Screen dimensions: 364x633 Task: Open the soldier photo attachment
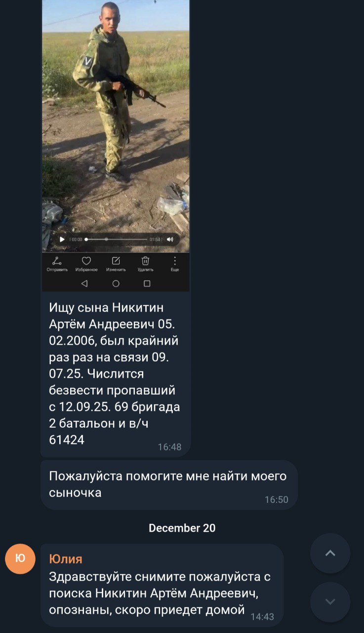(x=116, y=145)
